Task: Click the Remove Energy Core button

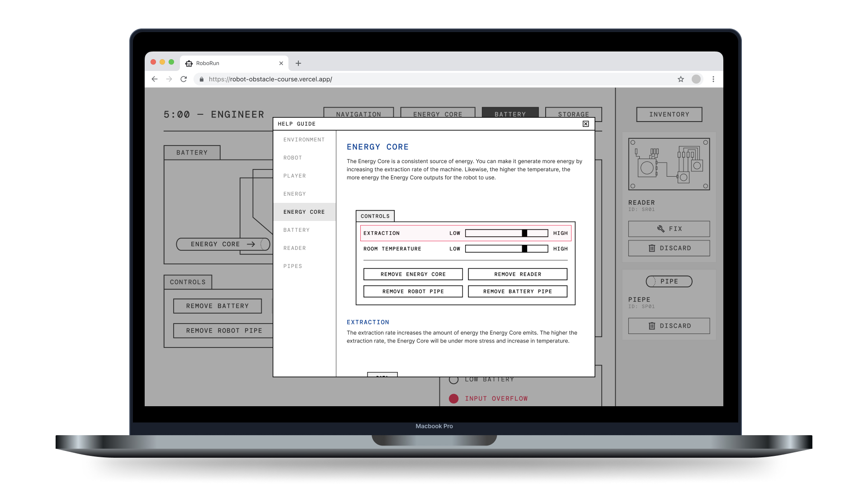Action: click(x=413, y=274)
